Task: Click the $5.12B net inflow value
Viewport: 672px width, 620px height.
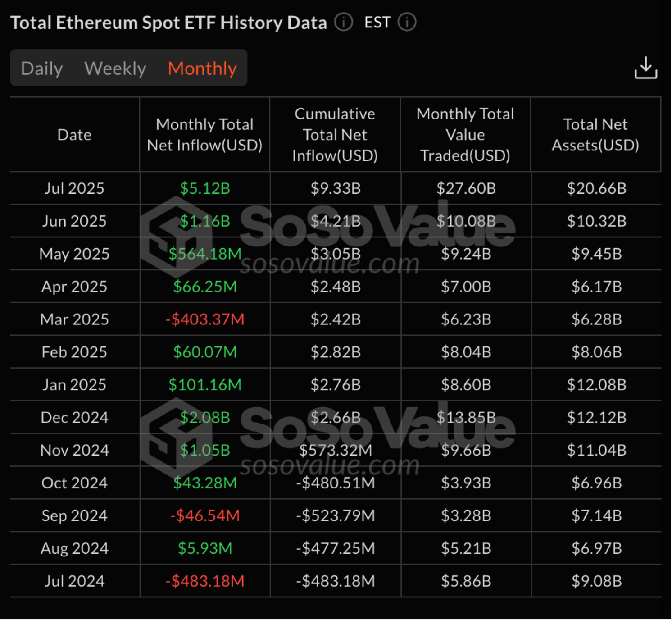Action: point(205,188)
